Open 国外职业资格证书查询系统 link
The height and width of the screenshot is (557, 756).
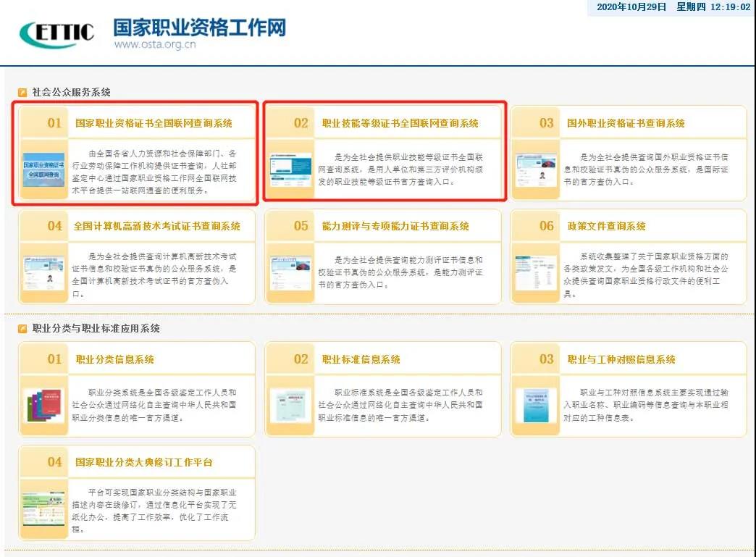pyautogui.click(x=626, y=123)
